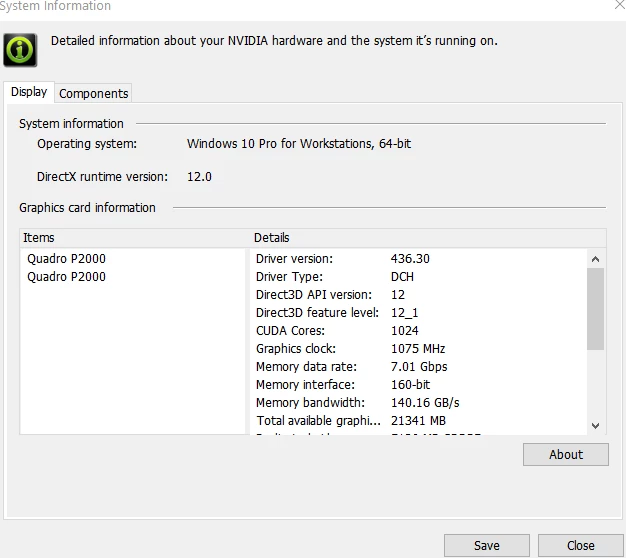626x558 pixels.
Task: Select the Display tab
Action: click(29, 92)
